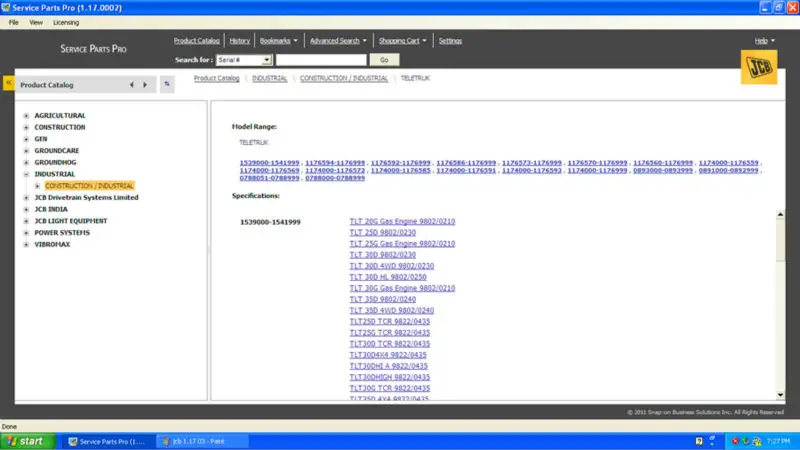Viewport: 800px width, 450px height.
Task: Click the JCB logo
Action: point(759,67)
